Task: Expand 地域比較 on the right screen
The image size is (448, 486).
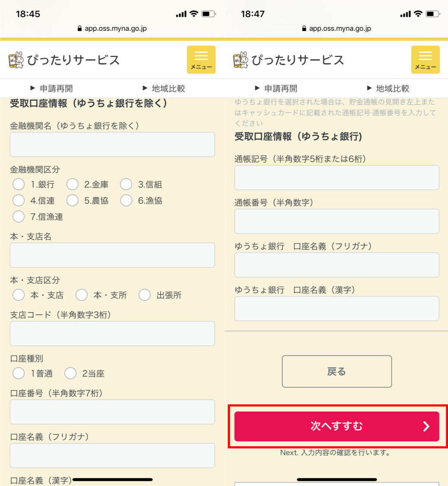Action: tap(388, 88)
